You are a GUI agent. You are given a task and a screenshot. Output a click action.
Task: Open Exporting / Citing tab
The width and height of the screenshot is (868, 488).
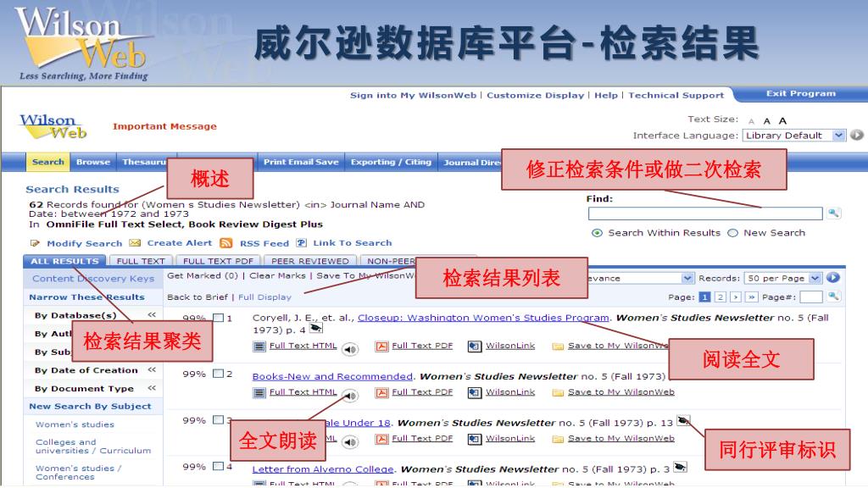391,162
